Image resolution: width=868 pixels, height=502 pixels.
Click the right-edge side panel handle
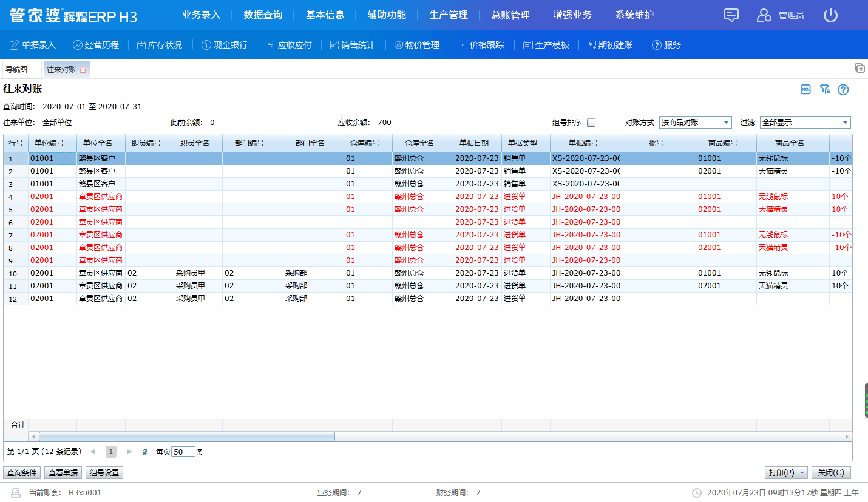click(x=866, y=400)
